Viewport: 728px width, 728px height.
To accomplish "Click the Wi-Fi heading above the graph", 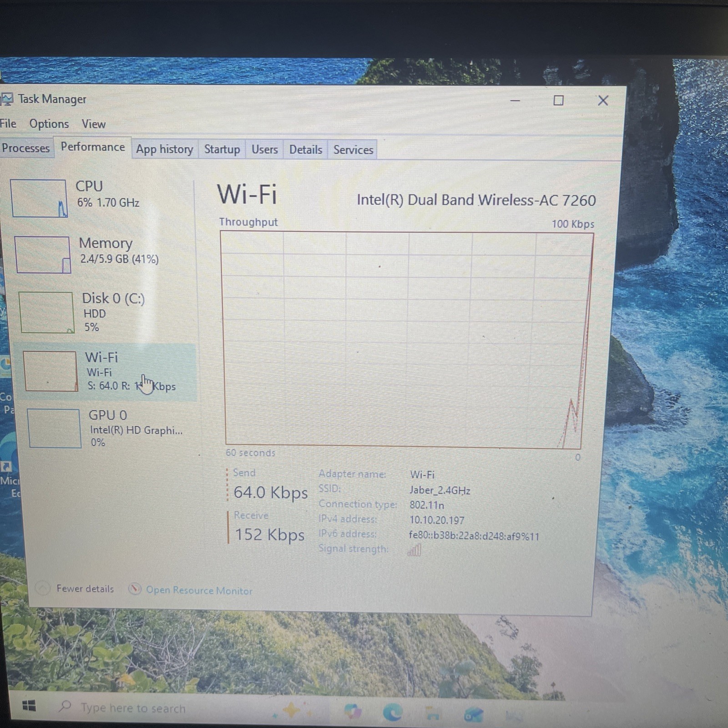I will pos(247,194).
